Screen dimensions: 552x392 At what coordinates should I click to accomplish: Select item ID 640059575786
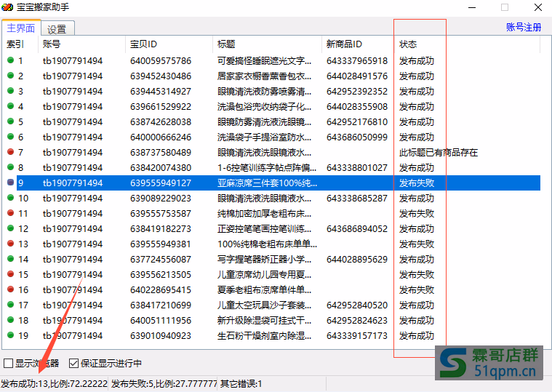point(161,61)
